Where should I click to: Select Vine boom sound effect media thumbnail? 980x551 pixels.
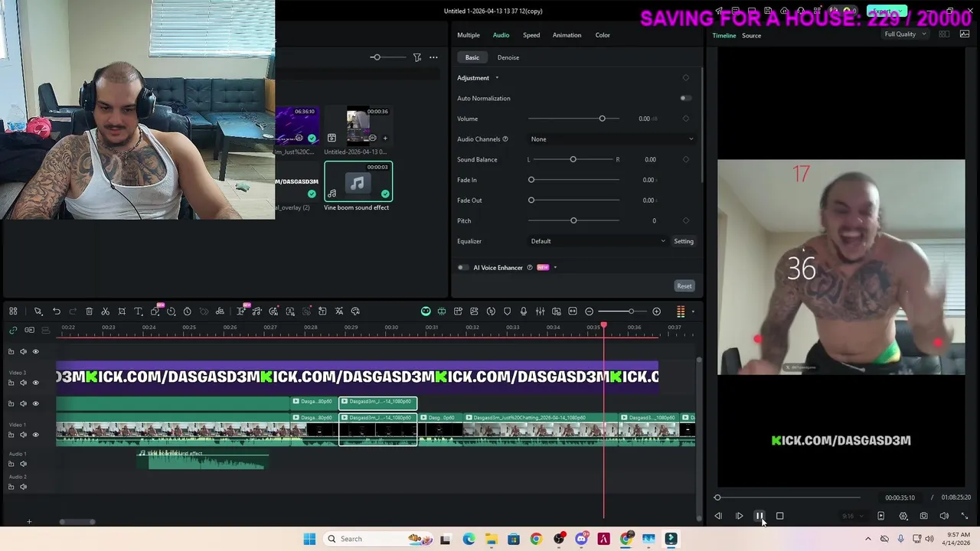pos(358,181)
